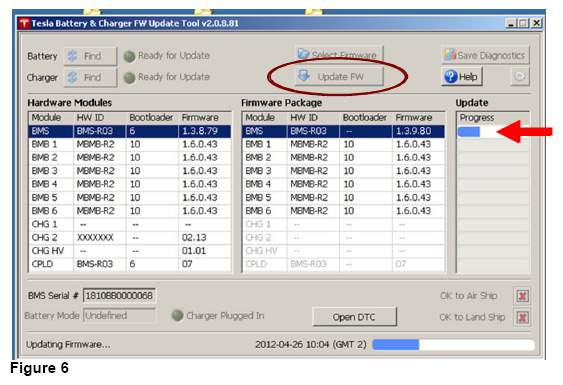Image resolution: width=563 pixels, height=385 pixels.
Task: Click Save Diagnostics button
Action: coord(485,55)
